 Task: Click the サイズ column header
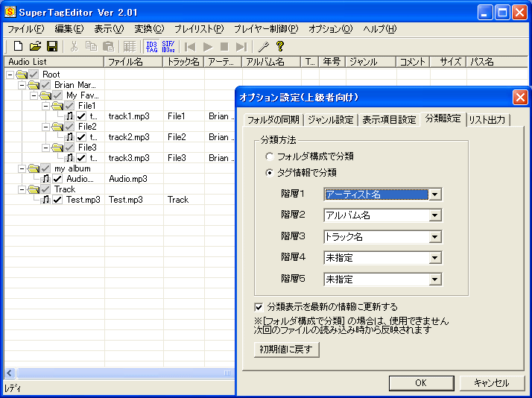[x=448, y=62]
